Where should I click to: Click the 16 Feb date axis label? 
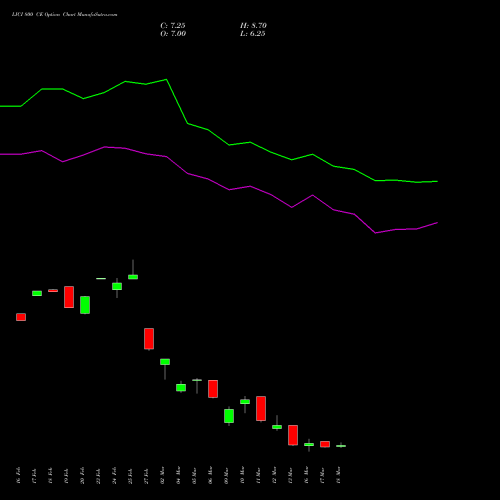[18, 475]
